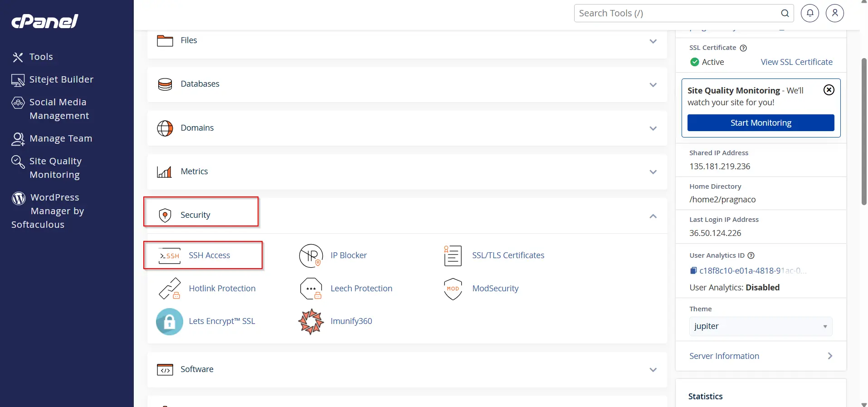
Task: Expand the Metrics section chevron
Action: click(653, 172)
